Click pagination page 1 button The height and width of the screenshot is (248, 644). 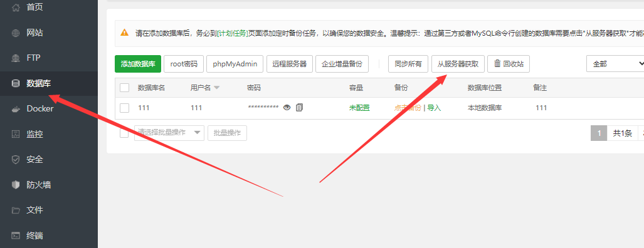[599, 133]
